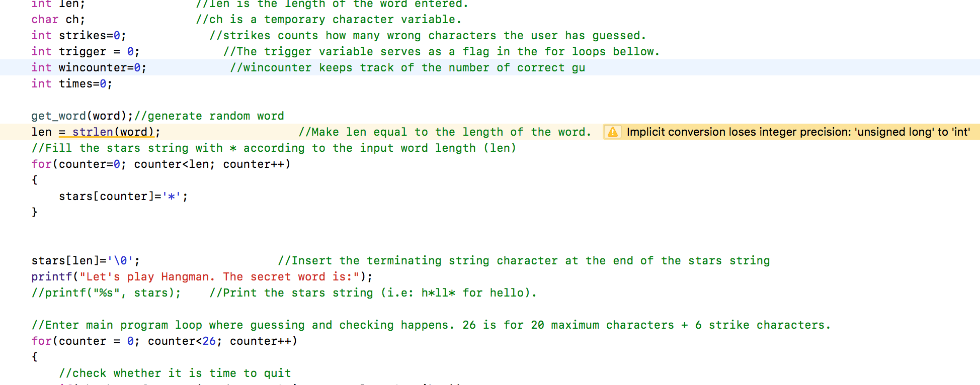Screen dimensions: 980x385
Task: Click the loop 'for(counter=0; counter<len; counter++)'
Action: coord(161,164)
